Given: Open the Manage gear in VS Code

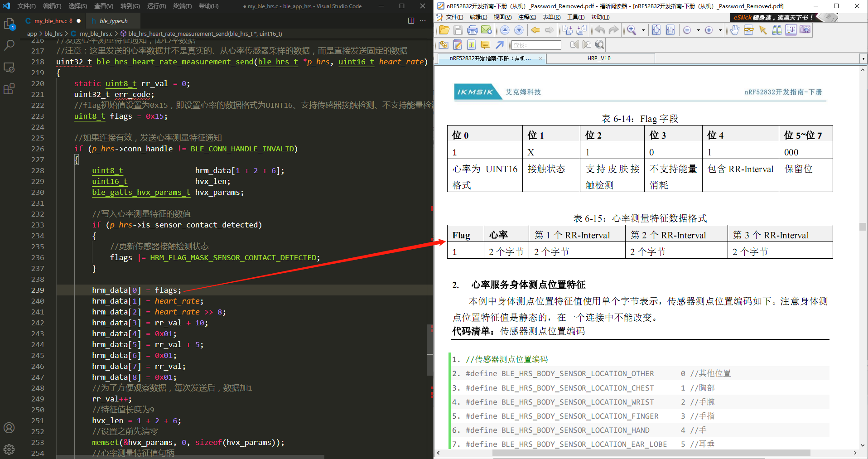Looking at the screenshot, I should pos(9,449).
